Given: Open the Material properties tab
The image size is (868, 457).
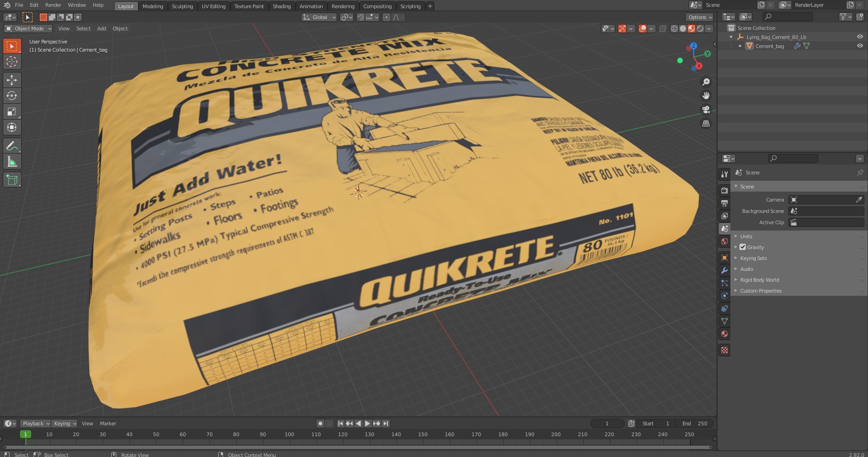Looking at the screenshot, I should (x=725, y=334).
